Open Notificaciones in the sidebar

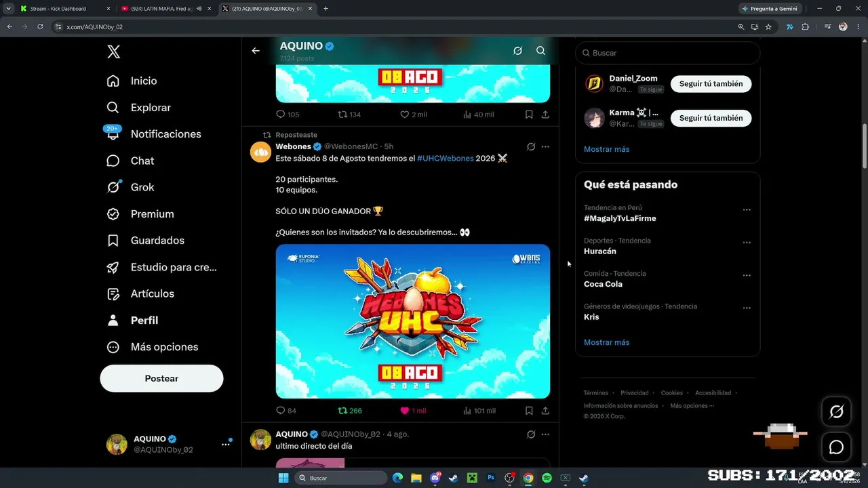153,134
